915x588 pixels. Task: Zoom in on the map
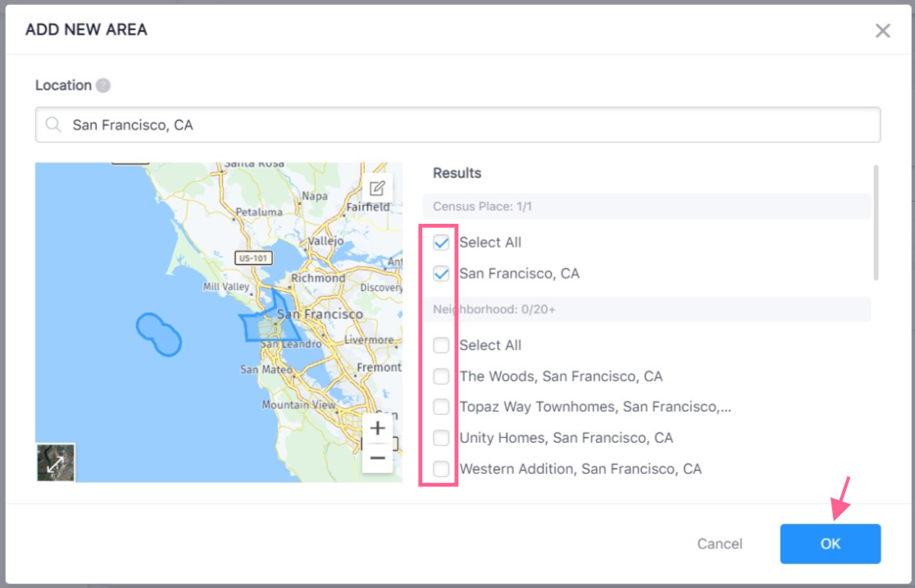click(x=377, y=428)
